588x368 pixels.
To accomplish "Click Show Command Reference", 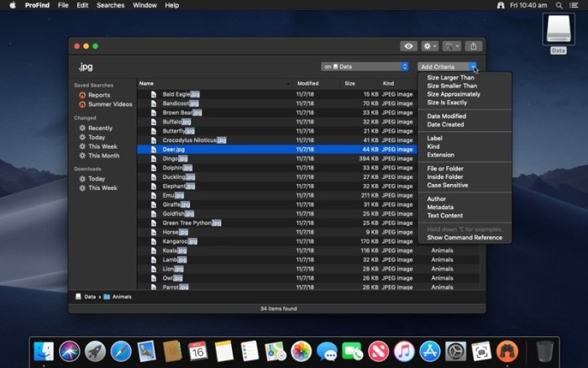I will (465, 238).
